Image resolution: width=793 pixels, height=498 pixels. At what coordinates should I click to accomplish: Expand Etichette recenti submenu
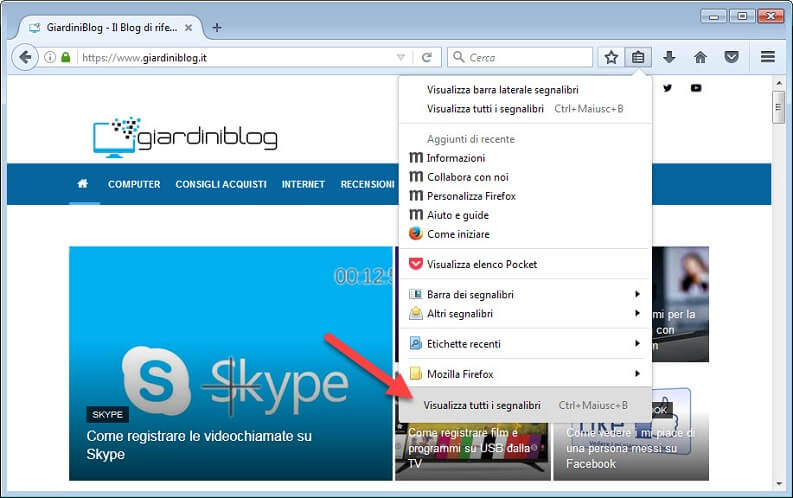[x=525, y=344]
